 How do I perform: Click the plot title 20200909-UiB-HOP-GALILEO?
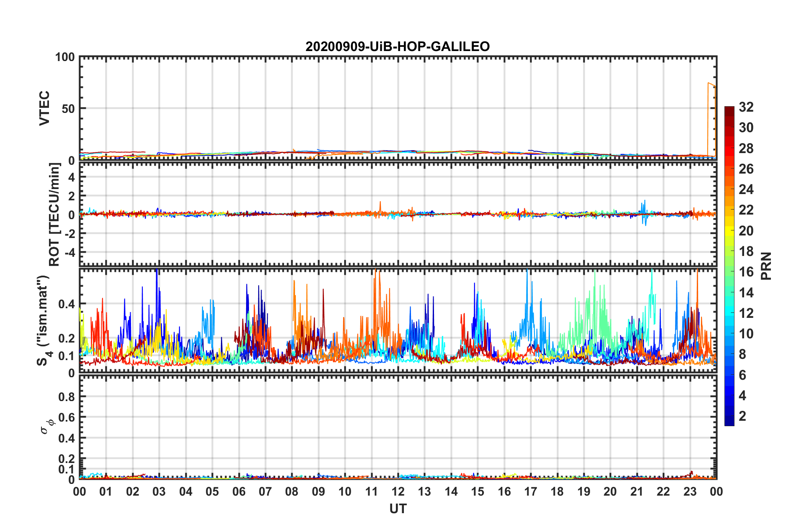coord(398,46)
